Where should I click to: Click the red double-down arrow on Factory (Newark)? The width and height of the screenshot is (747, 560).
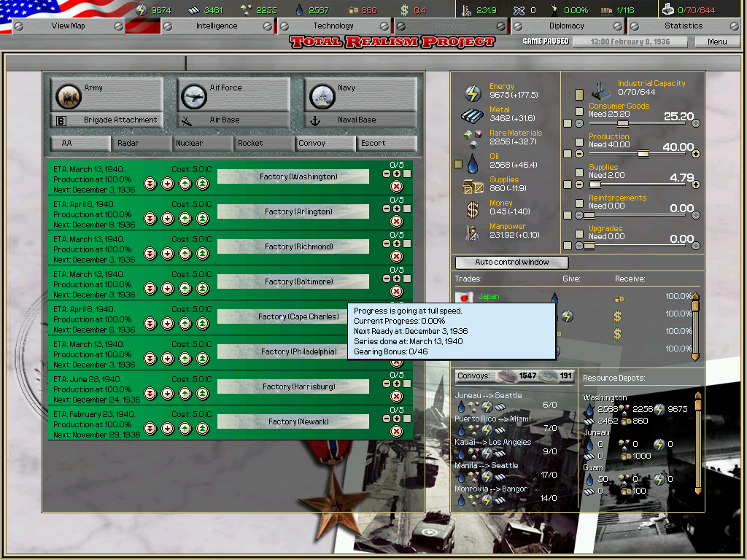point(150,429)
